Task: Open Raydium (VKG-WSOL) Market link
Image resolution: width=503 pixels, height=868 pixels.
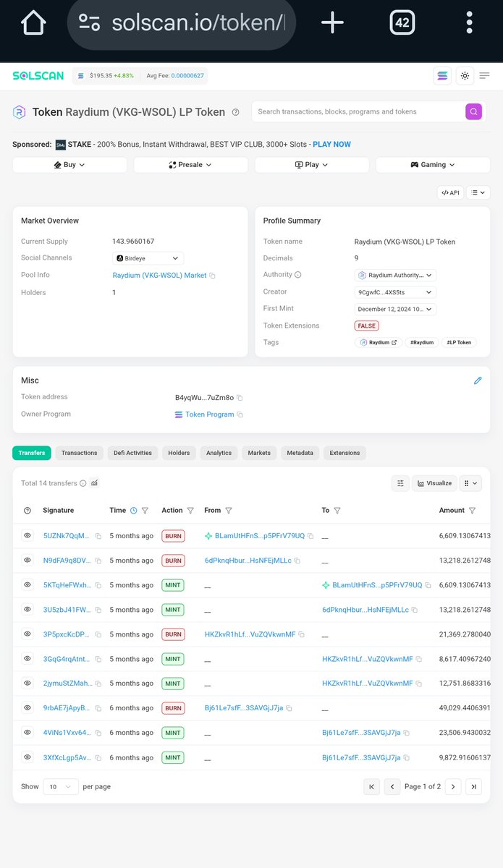Action: (x=159, y=276)
